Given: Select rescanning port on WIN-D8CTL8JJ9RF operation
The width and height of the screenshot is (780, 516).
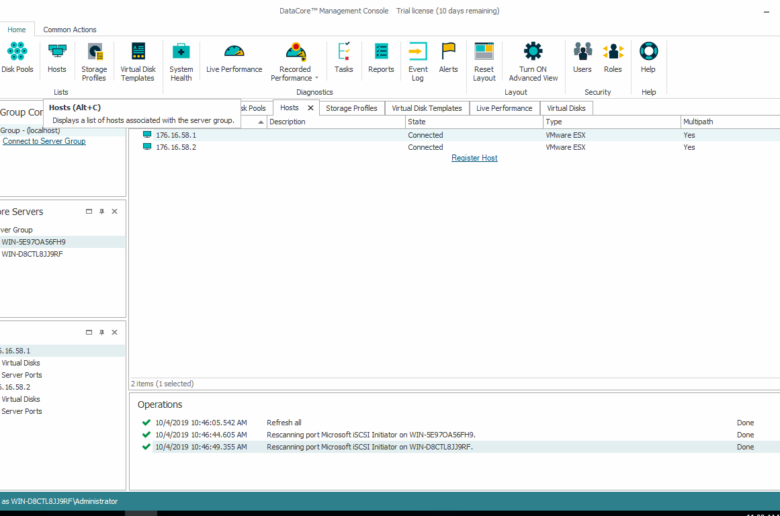Looking at the screenshot, I should pos(455,447).
